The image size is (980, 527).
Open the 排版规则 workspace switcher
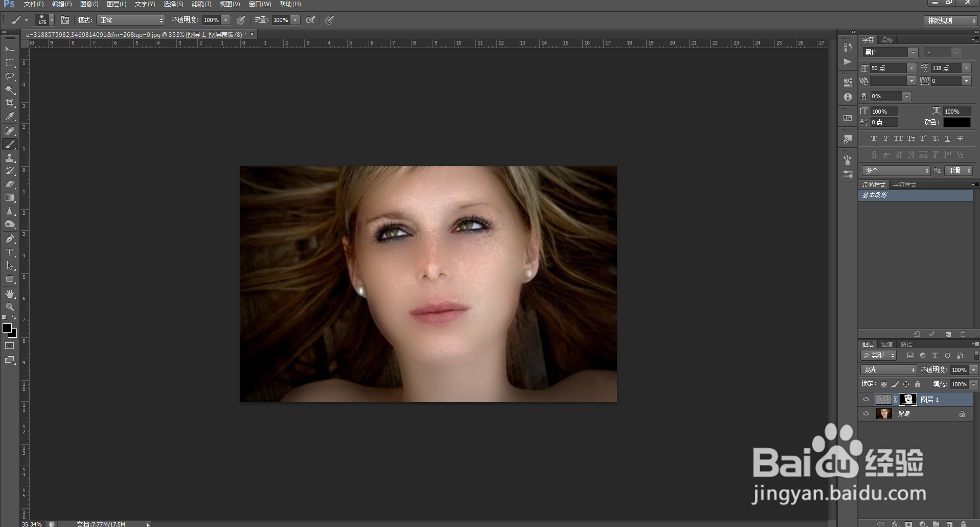pyautogui.click(x=951, y=20)
